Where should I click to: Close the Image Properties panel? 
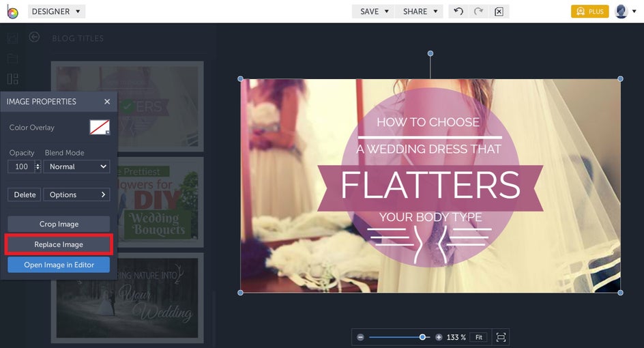click(107, 102)
